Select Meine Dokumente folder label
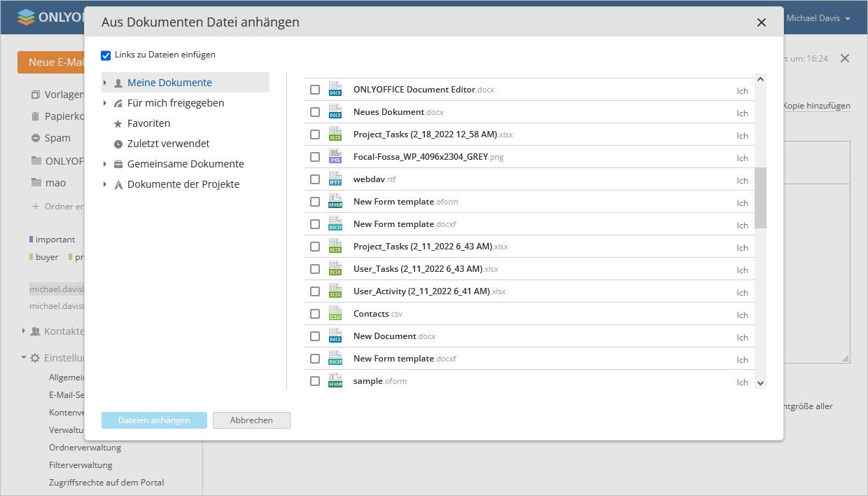This screenshot has height=496, width=868. [169, 83]
